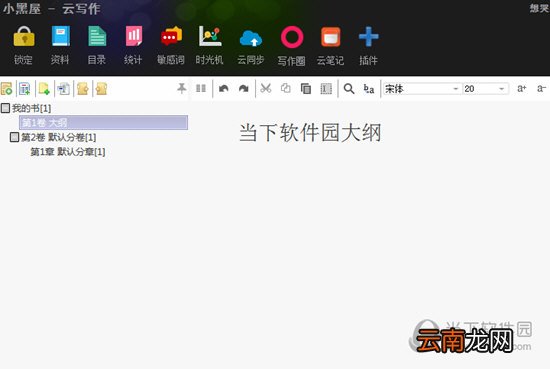Cut with the scissors icon

click(266, 88)
